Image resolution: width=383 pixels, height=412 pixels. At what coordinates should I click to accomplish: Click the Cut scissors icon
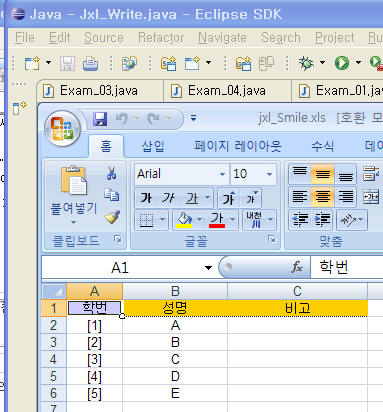click(x=112, y=173)
